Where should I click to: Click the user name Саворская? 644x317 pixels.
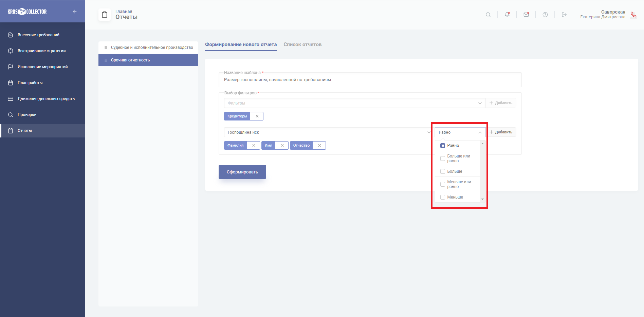pyautogui.click(x=613, y=12)
